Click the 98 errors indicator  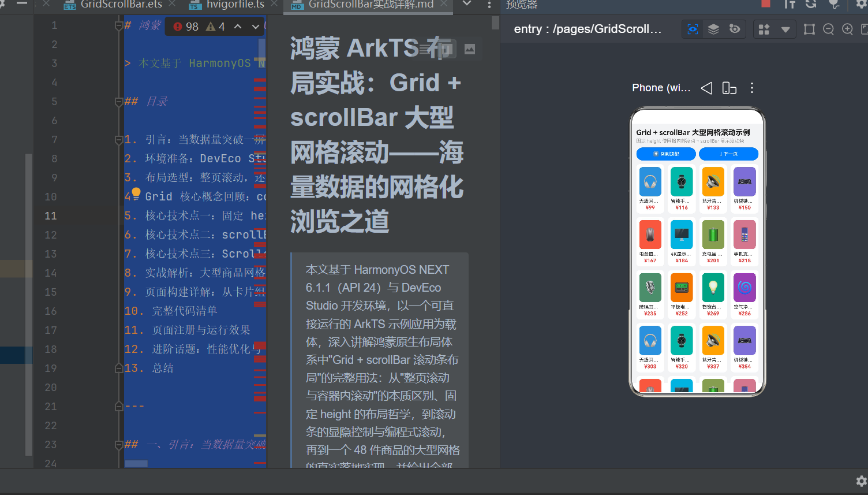[186, 27]
